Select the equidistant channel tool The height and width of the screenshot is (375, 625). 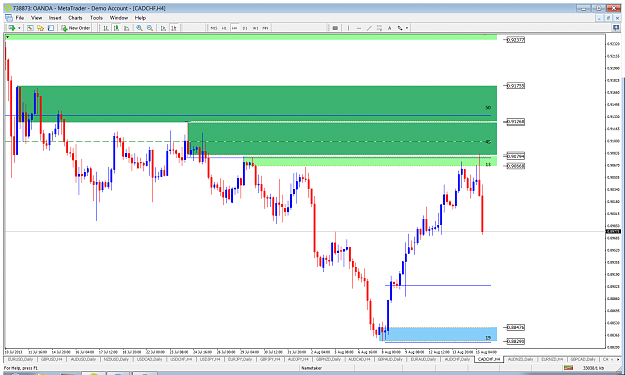click(x=379, y=28)
